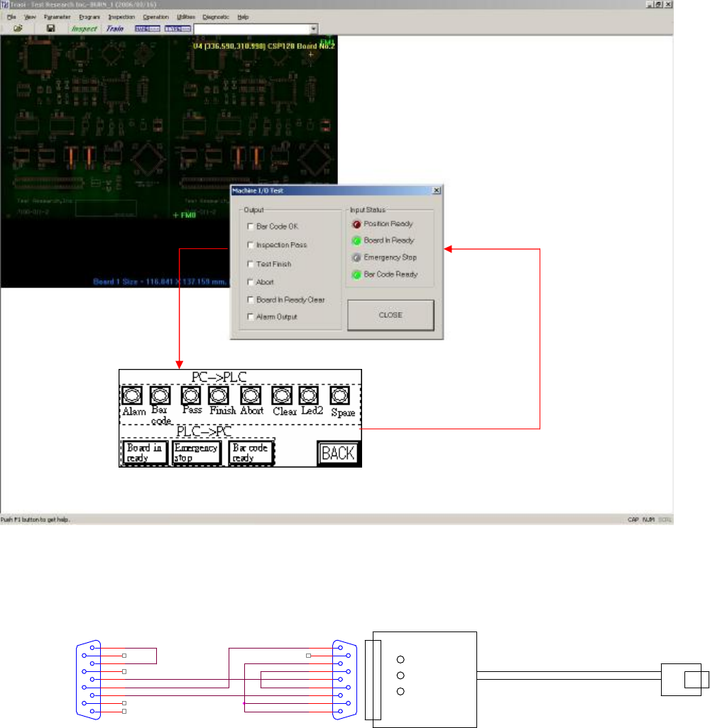Open the Diagnostic menu
Image resolution: width=710 pixels, height=728 pixels.
(x=216, y=17)
